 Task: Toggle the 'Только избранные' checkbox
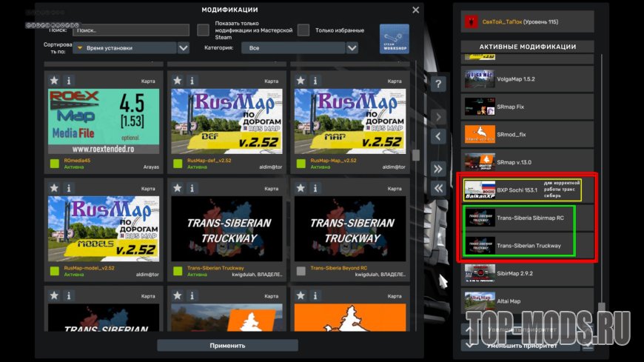tap(303, 30)
